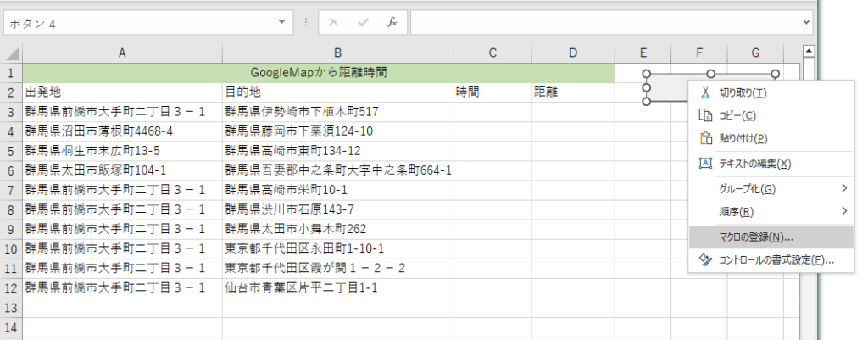
Task: Select column C header
Action: tap(492, 53)
